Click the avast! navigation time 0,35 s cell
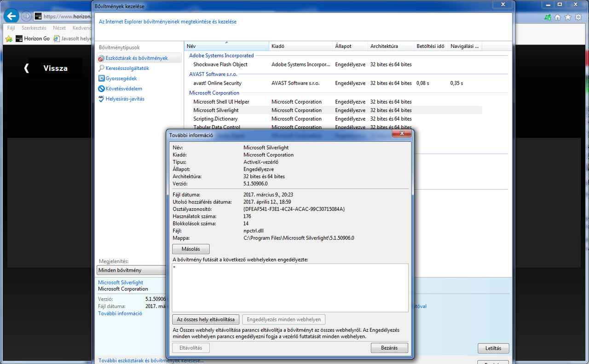 456,83
